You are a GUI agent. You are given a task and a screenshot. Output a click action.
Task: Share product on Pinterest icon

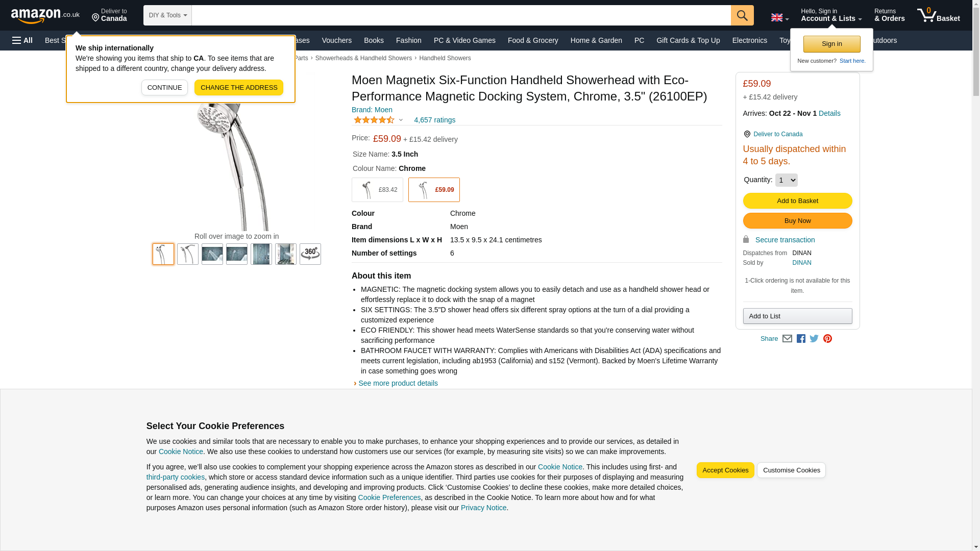click(827, 339)
